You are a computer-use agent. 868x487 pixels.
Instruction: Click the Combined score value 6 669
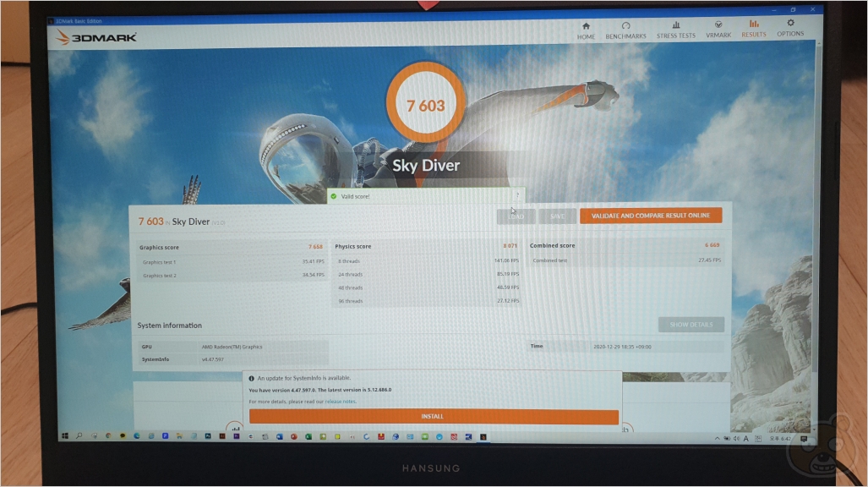[712, 244]
